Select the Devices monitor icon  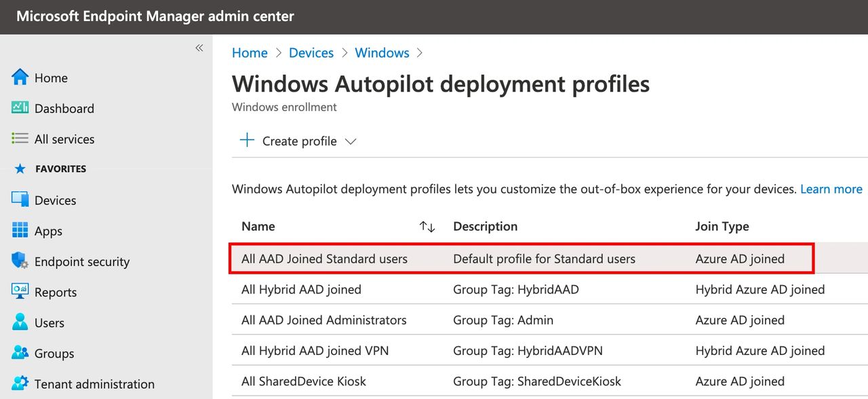[x=20, y=200]
